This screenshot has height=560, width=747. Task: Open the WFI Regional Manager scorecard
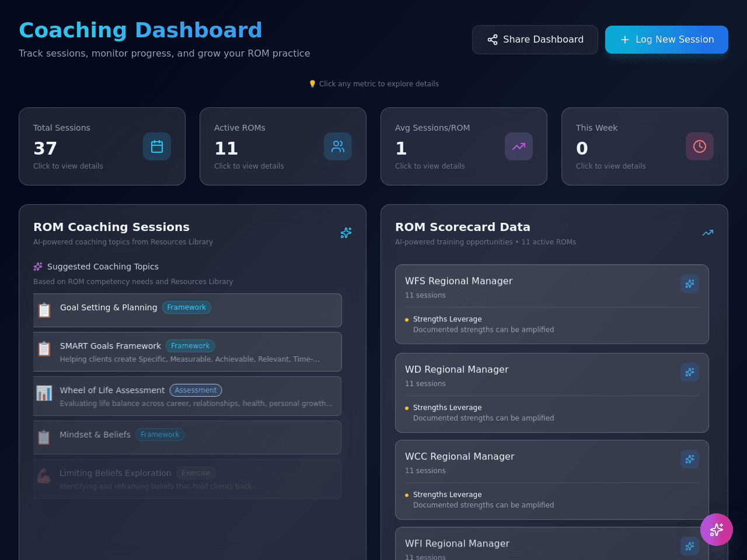coord(552,544)
